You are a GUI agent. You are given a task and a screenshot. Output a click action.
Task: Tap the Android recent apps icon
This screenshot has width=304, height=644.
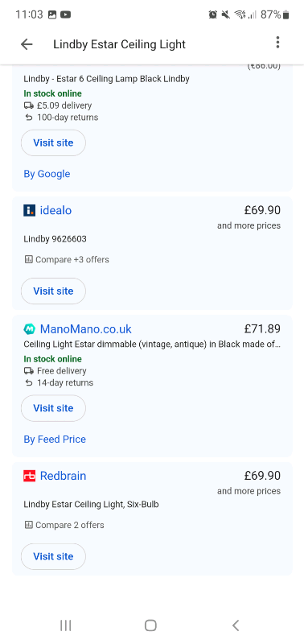pyautogui.click(x=66, y=625)
